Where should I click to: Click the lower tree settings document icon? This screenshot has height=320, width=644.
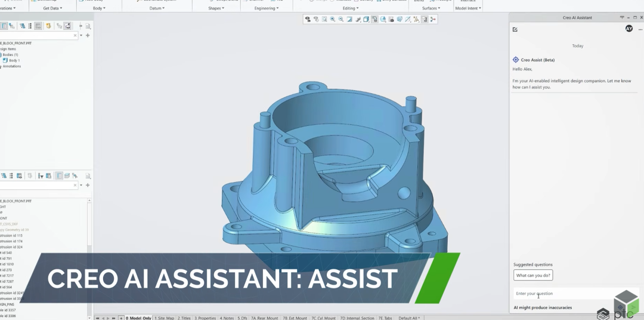point(88,176)
